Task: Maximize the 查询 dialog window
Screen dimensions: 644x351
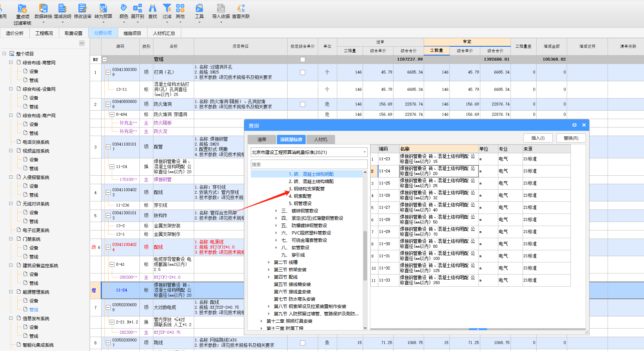Action: (x=574, y=125)
